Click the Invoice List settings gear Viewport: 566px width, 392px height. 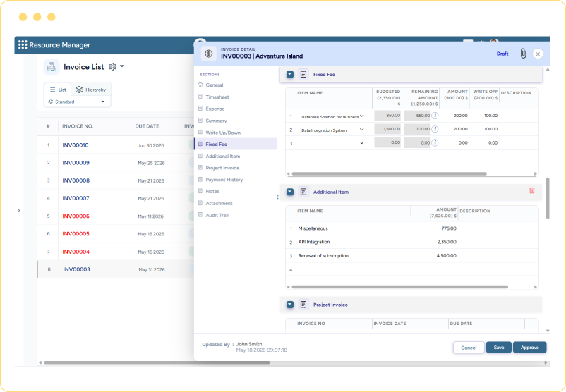(x=113, y=67)
